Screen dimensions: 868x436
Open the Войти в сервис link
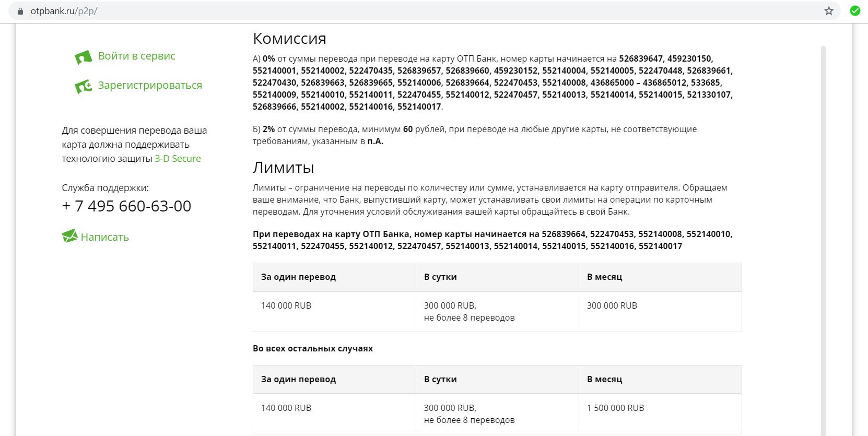coord(136,56)
